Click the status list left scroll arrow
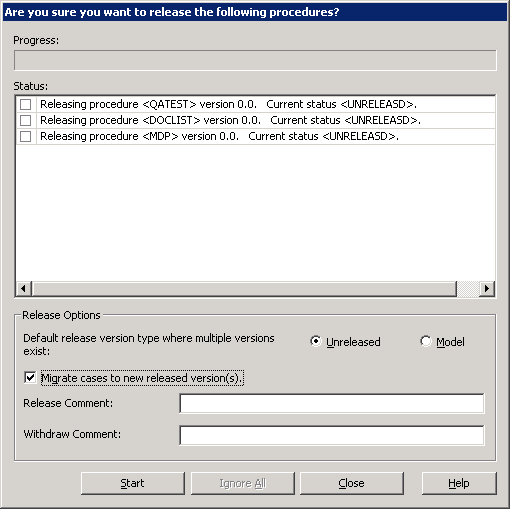Image resolution: width=510 pixels, height=509 pixels. tap(23, 288)
